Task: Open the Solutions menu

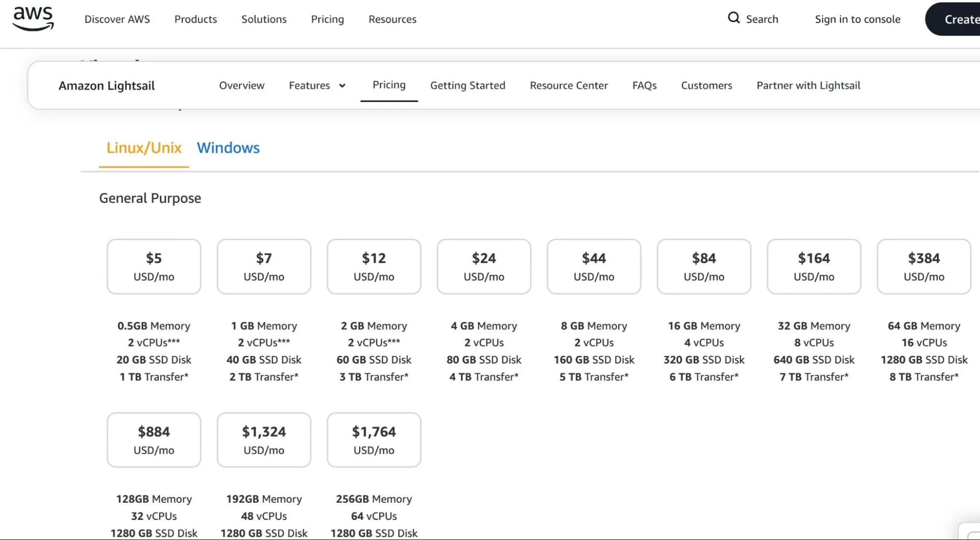Action: tap(264, 19)
